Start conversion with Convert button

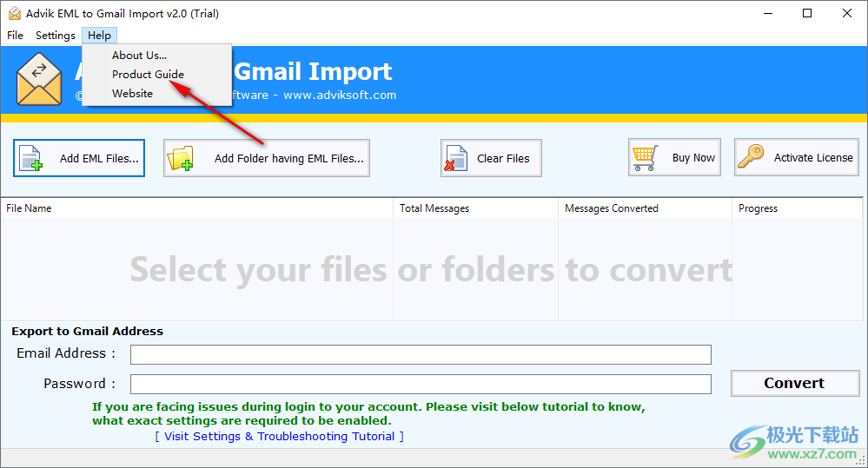795,384
